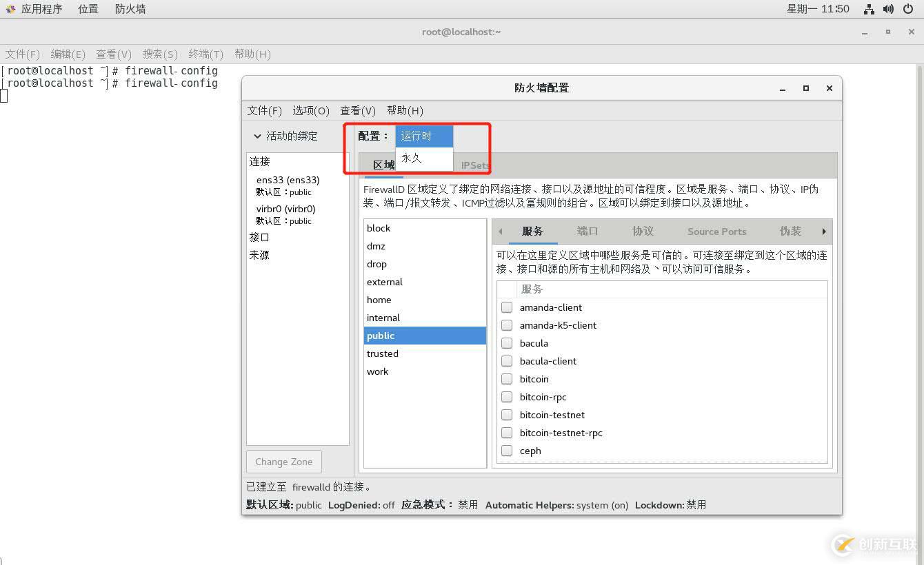
Task: Select the trusted zone
Action: click(x=425, y=353)
